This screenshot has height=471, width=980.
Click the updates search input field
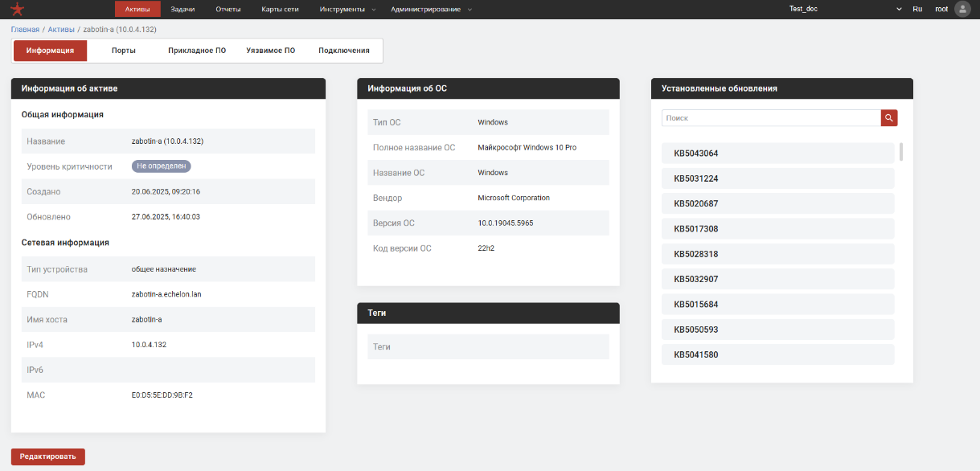(x=770, y=118)
